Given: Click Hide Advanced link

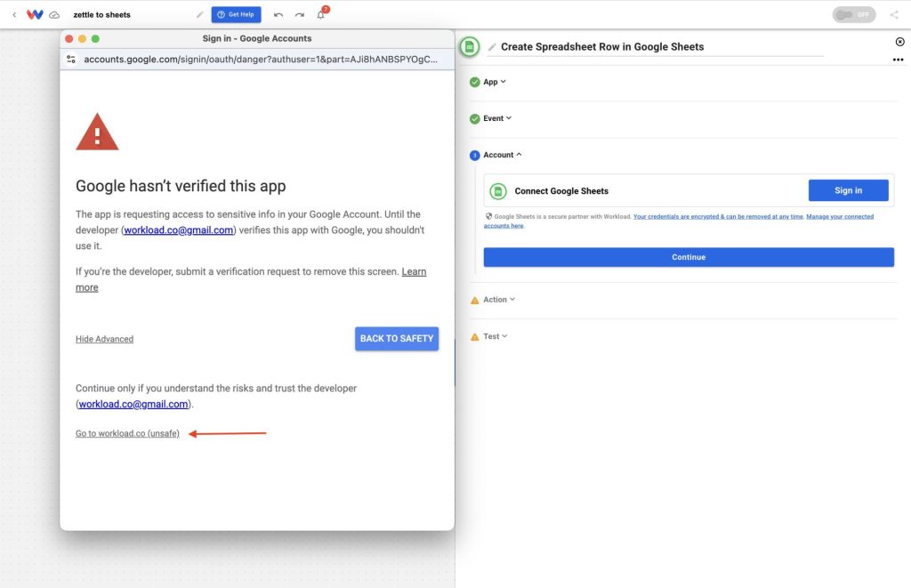Looking at the screenshot, I should coord(105,339).
